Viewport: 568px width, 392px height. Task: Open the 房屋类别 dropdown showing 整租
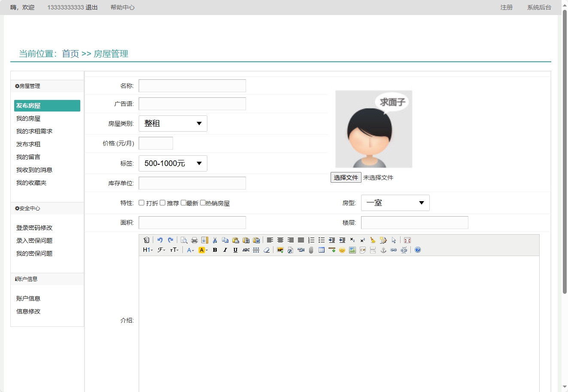pos(173,123)
